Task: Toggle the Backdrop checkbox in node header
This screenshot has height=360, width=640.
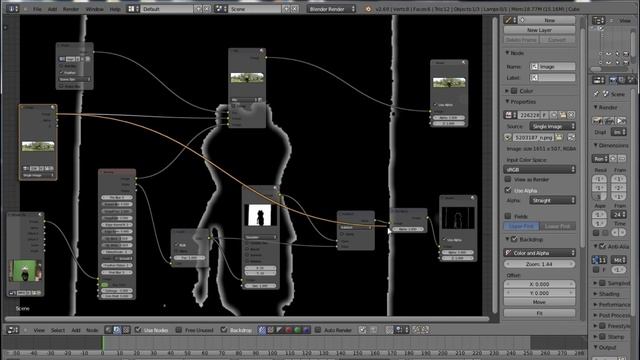Action: (224, 329)
